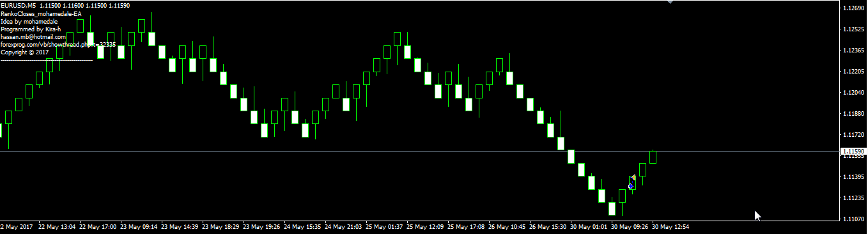Screen dimensions: 868x234
Task: Click the EURUSD,M5 chart title text
Action: tap(18, 5)
